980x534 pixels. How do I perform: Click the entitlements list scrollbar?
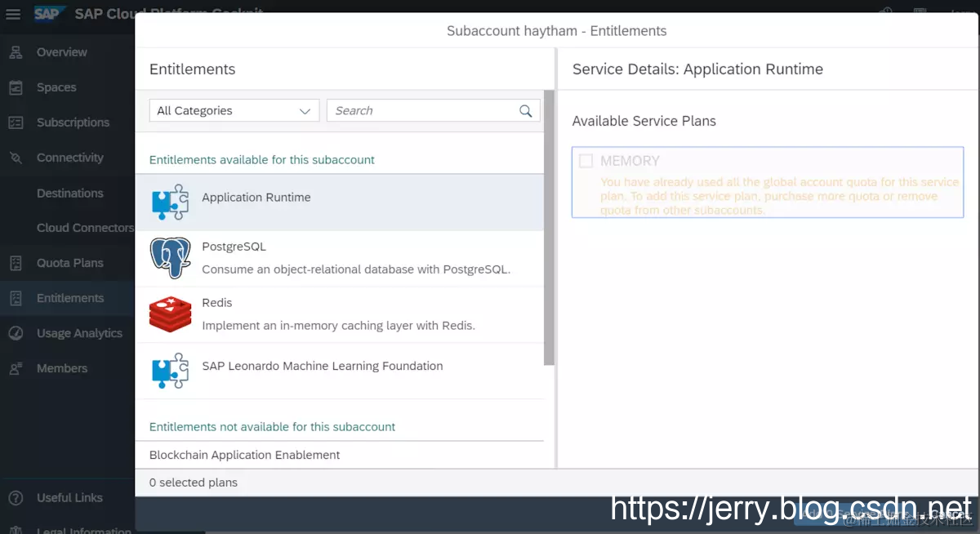tap(550, 228)
